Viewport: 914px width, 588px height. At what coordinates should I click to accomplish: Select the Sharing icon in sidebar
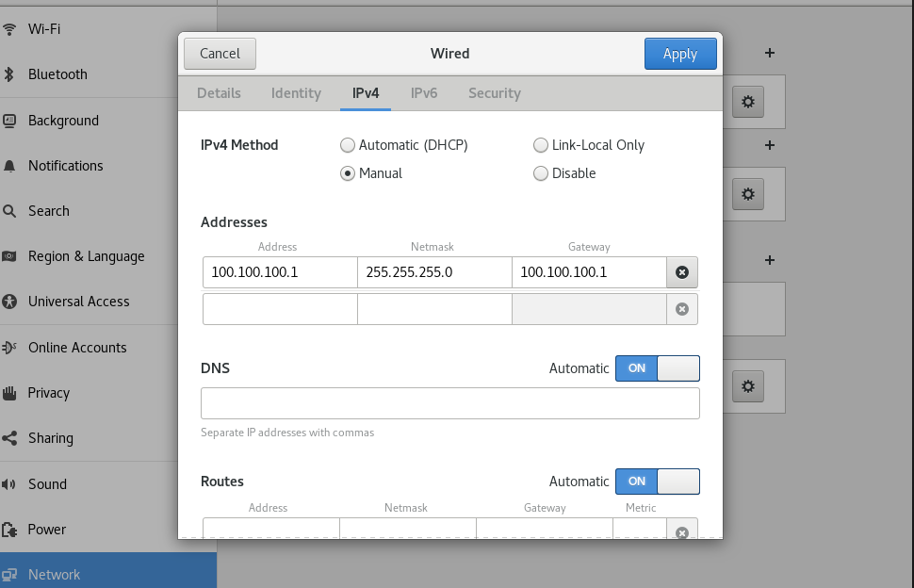pyautogui.click(x=8, y=438)
